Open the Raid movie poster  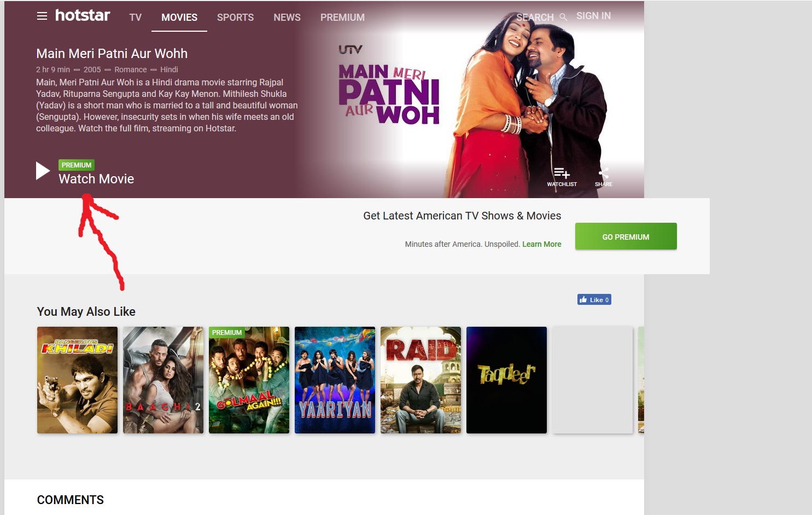(420, 380)
